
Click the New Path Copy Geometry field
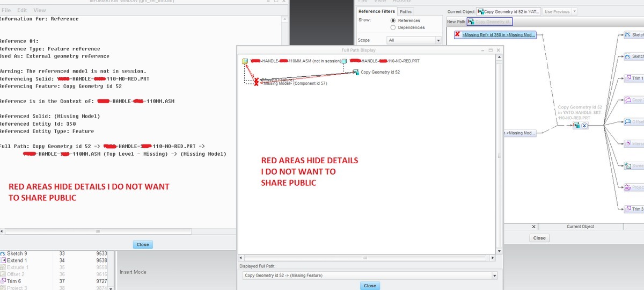coord(489,21)
